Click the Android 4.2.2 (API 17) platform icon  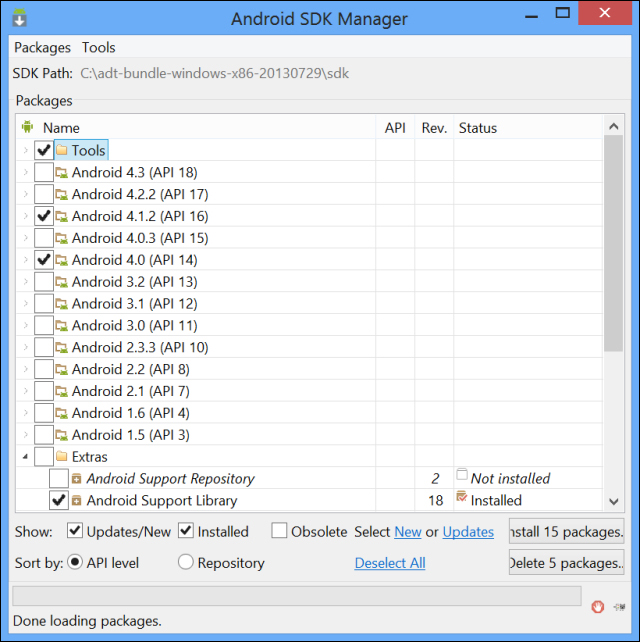[62, 194]
